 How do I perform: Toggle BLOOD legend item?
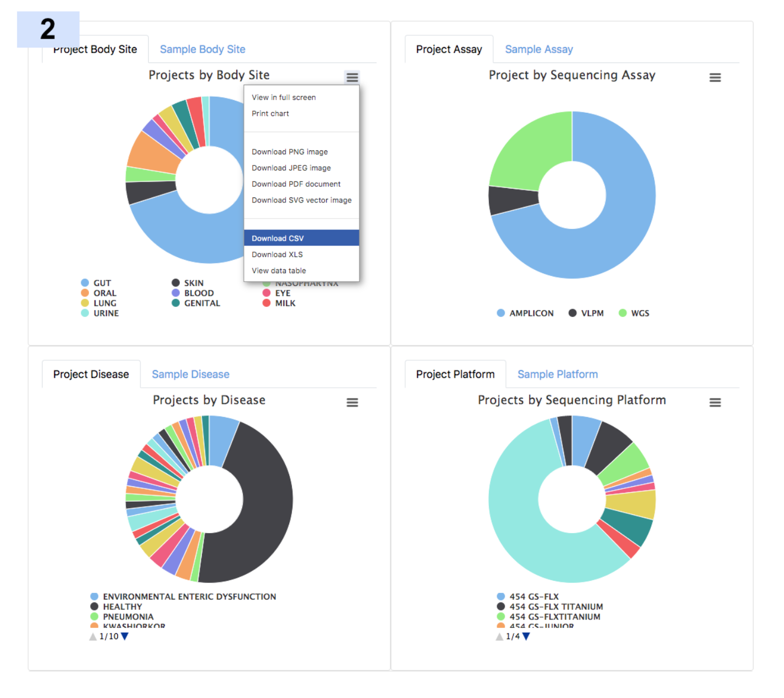[x=193, y=293]
